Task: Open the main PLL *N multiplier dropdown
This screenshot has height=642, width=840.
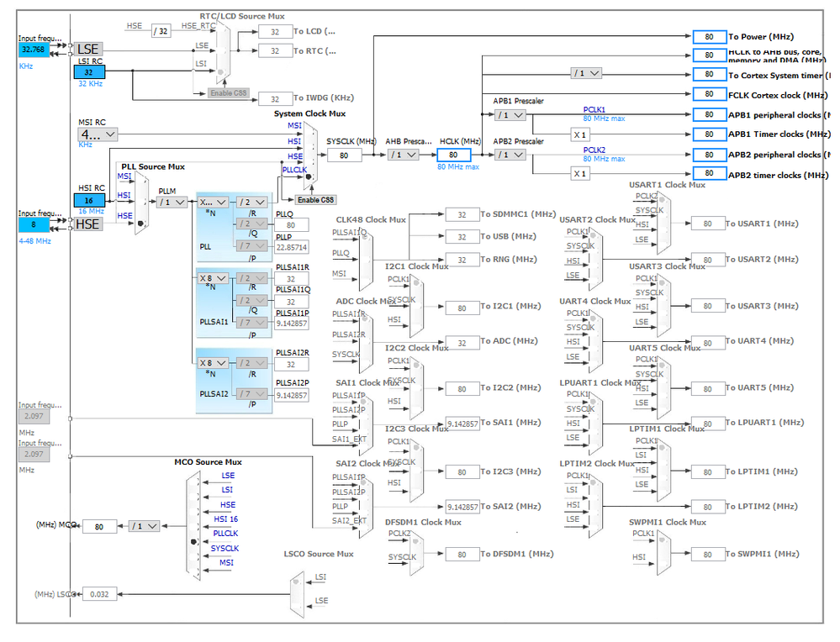Action: pyautogui.click(x=214, y=203)
